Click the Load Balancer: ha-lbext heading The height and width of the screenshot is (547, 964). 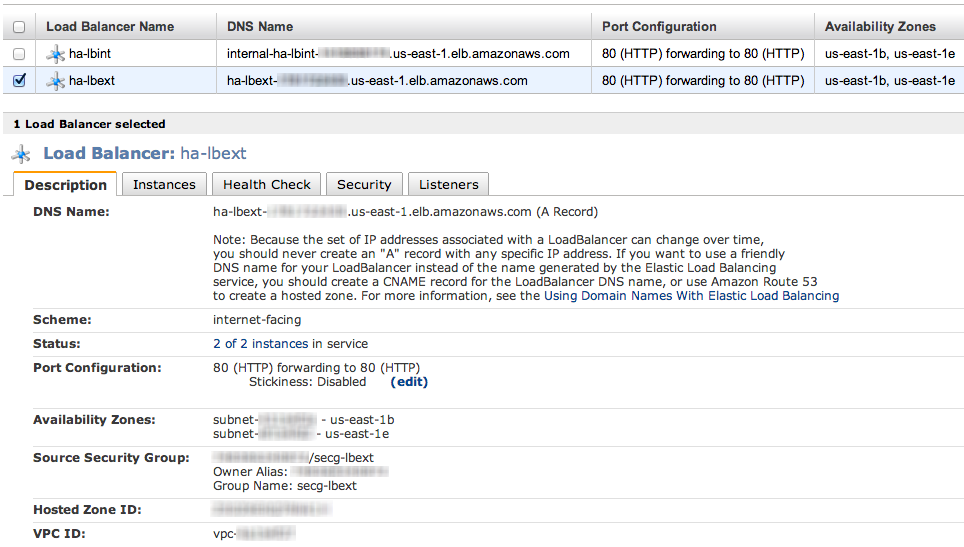(144, 153)
